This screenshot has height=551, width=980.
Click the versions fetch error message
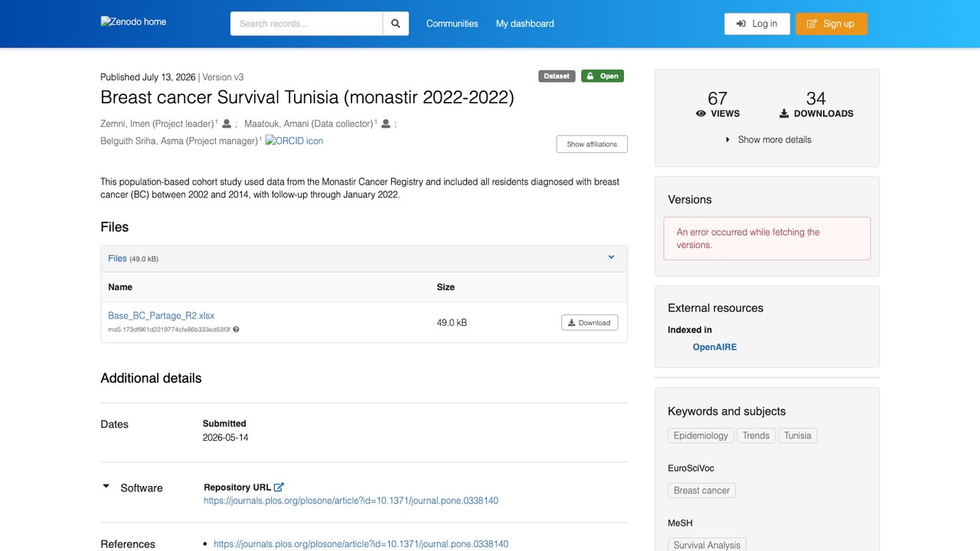(767, 238)
